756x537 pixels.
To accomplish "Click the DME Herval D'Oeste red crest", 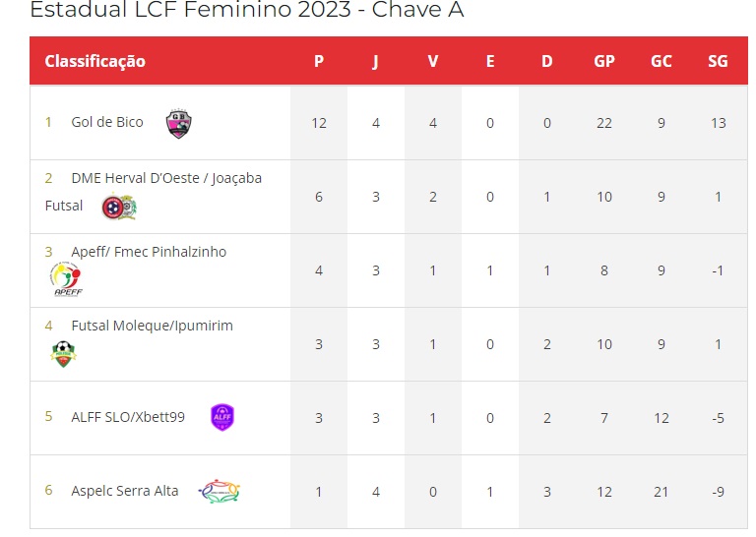I will click(x=112, y=209).
